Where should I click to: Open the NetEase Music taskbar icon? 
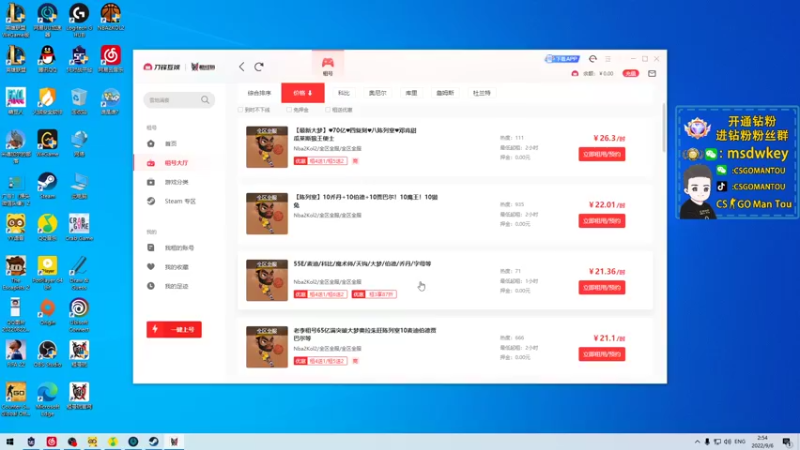(52, 442)
